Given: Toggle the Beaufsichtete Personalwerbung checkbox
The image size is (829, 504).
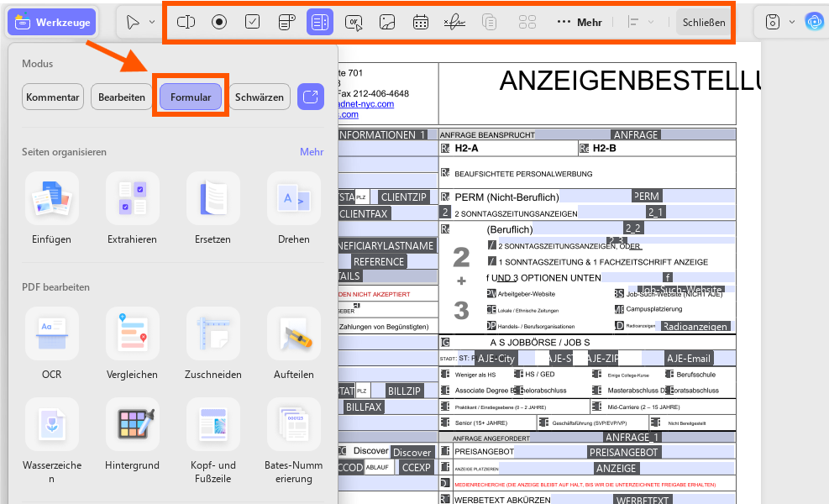Looking at the screenshot, I should point(445,173).
